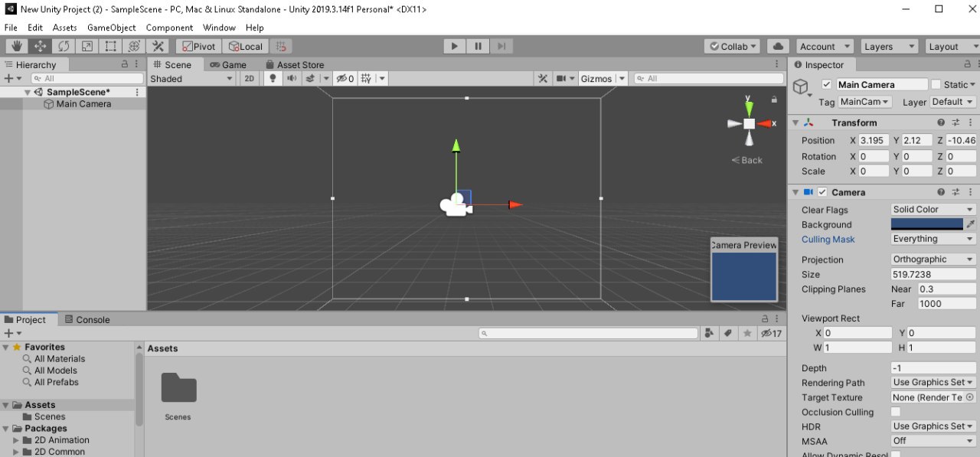Viewport: 980px width, 457px height.
Task: Open Transform component help icon
Action: 941,122
